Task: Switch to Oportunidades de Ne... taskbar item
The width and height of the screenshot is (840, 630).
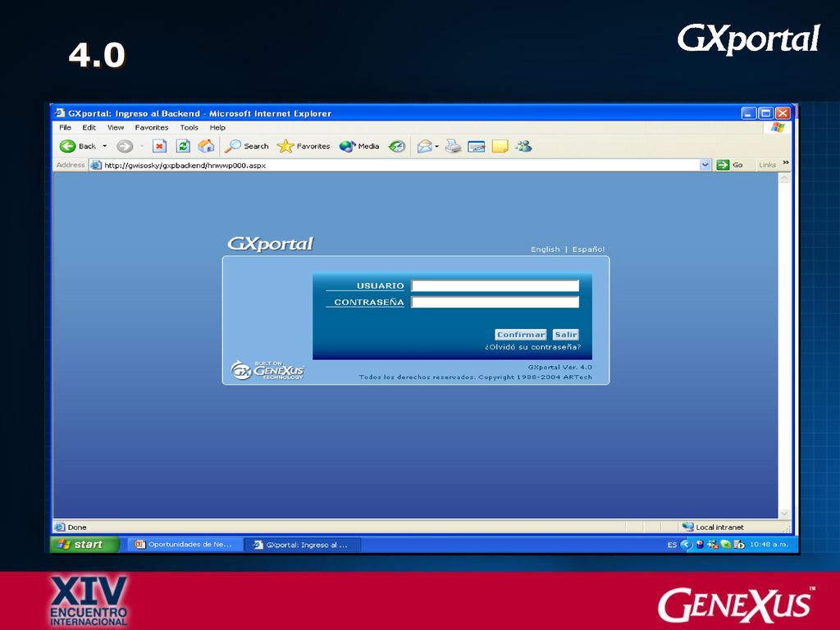Action: pos(184,545)
